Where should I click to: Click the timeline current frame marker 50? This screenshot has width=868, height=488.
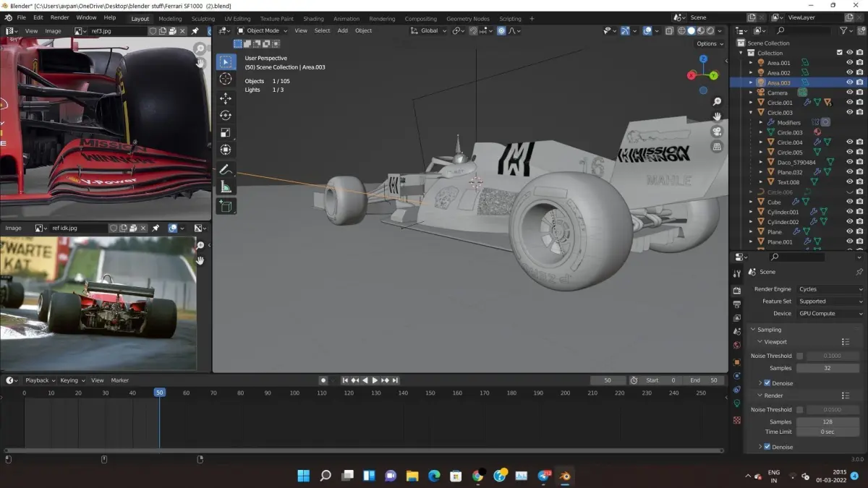pos(159,393)
